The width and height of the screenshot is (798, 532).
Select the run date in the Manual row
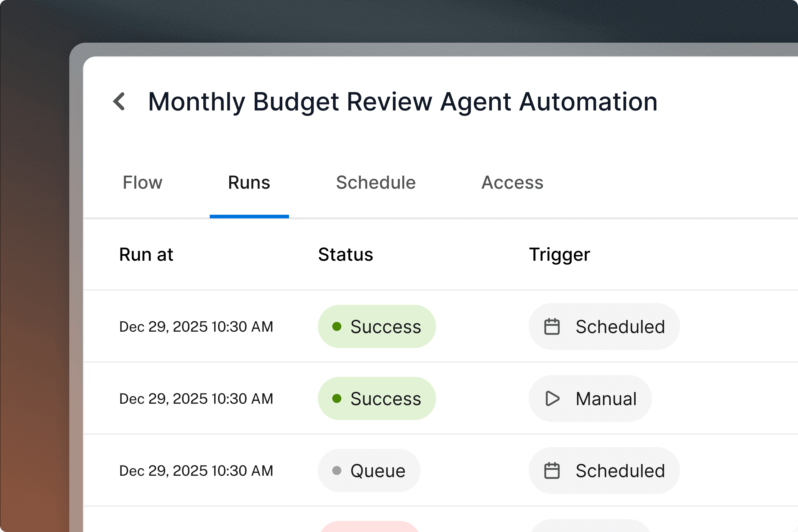(x=196, y=399)
